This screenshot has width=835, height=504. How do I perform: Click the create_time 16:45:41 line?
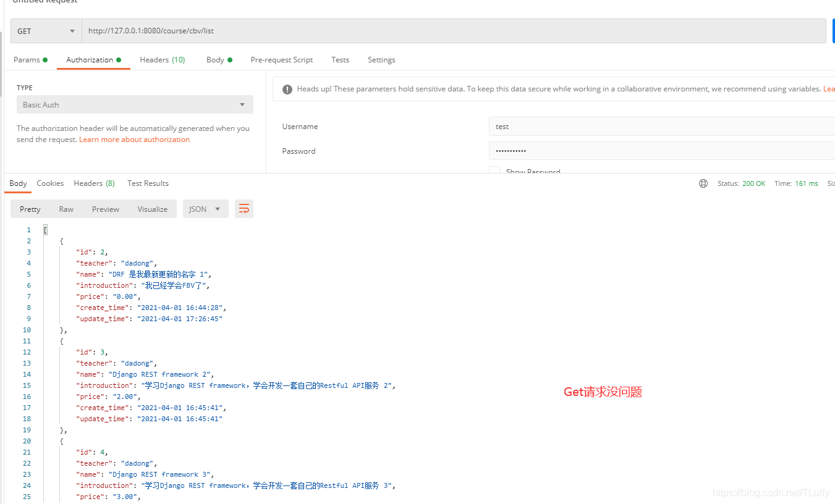(151, 408)
